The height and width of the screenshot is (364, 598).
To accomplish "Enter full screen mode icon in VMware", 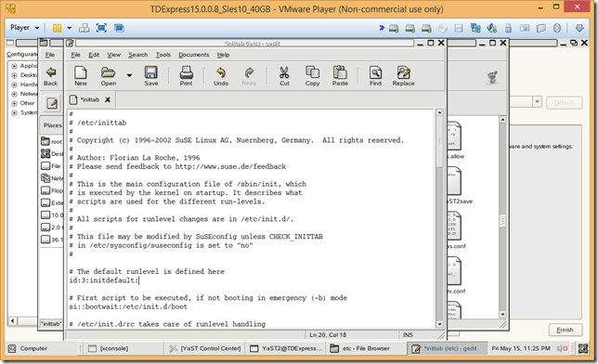I will (101, 28).
